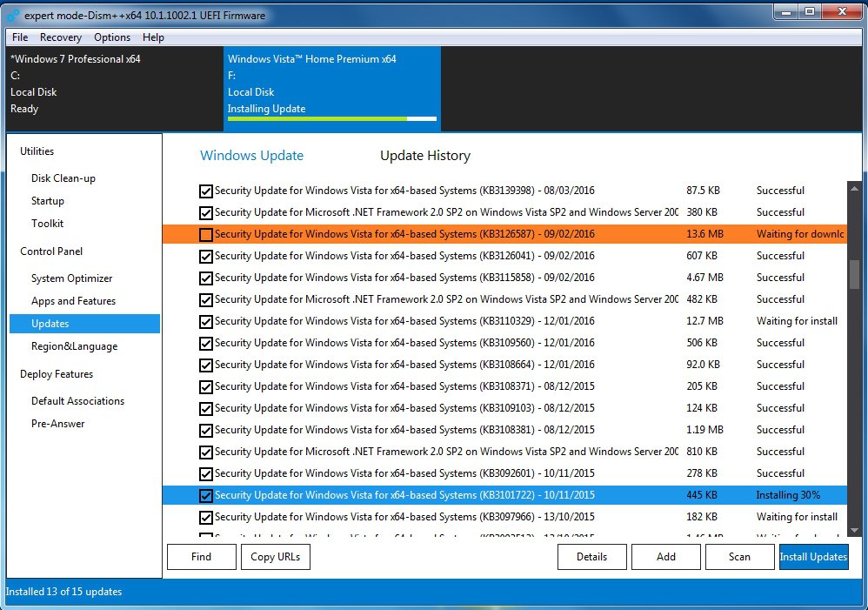The width and height of the screenshot is (868, 610).
Task: Click the Installing Update progress bar
Action: tap(332, 118)
